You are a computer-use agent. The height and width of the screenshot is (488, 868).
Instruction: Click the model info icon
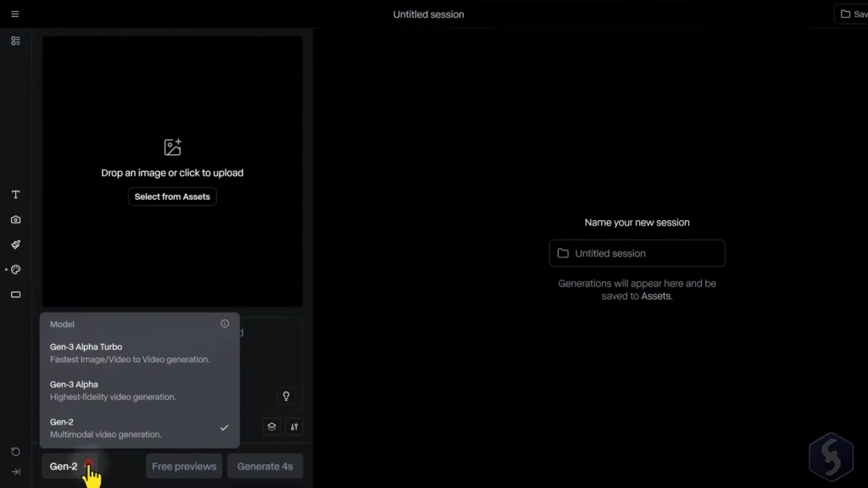(225, 324)
